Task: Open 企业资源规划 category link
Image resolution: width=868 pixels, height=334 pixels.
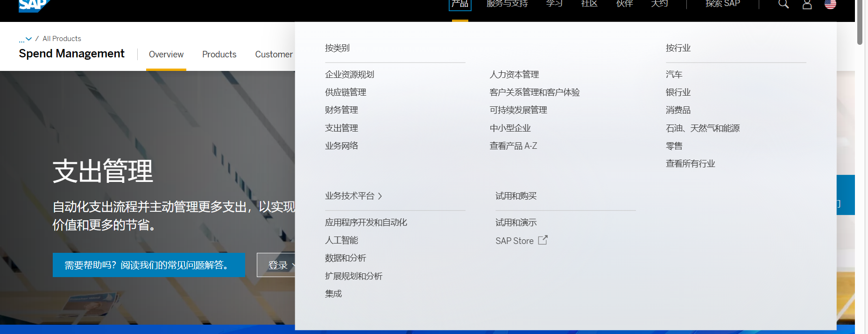Action: tap(349, 75)
